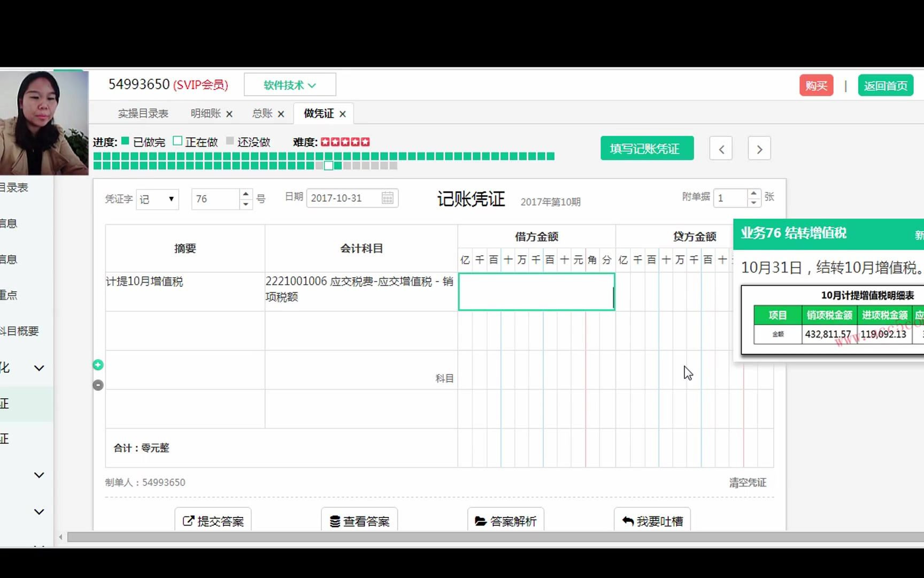The height and width of the screenshot is (578, 924).
Task: Increase voucher number with up stepper
Action: 245,194
